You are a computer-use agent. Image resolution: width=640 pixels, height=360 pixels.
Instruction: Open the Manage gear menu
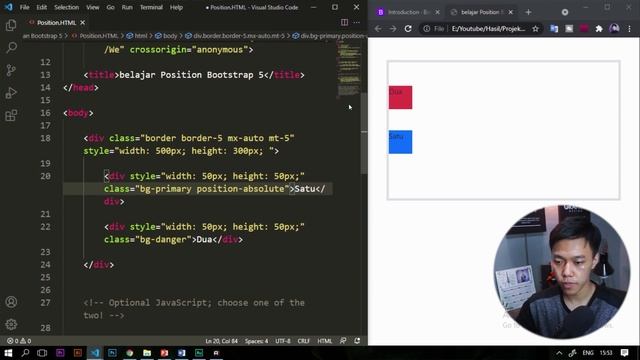click(11, 324)
